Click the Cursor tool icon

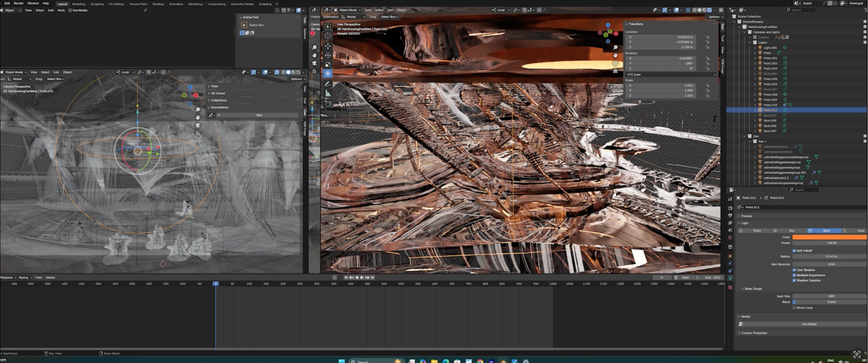[x=328, y=36]
